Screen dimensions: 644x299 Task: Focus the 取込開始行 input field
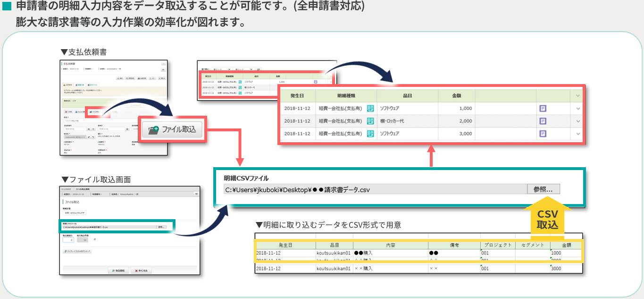pyautogui.click(x=68, y=239)
